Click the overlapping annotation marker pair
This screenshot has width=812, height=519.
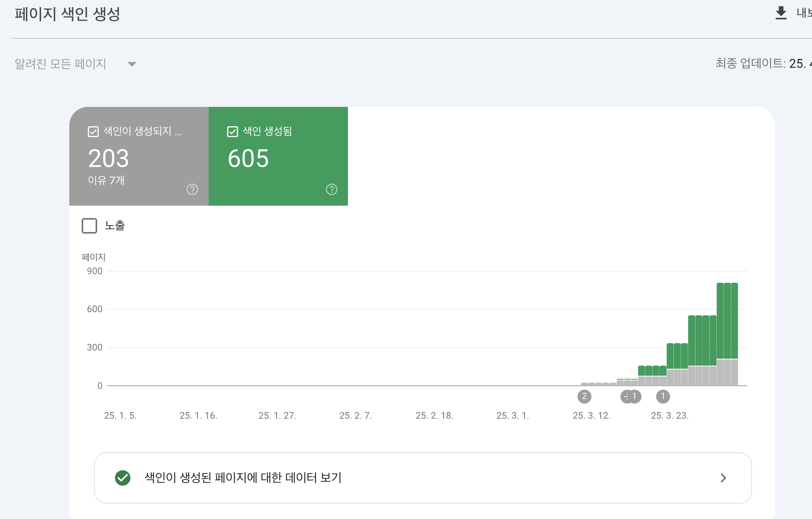coord(630,396)
